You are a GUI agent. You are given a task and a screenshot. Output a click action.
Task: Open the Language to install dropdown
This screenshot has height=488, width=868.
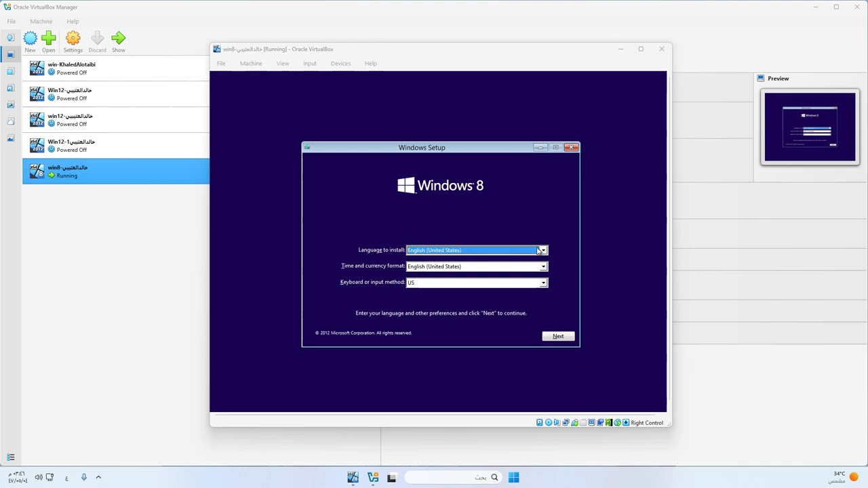543,250
